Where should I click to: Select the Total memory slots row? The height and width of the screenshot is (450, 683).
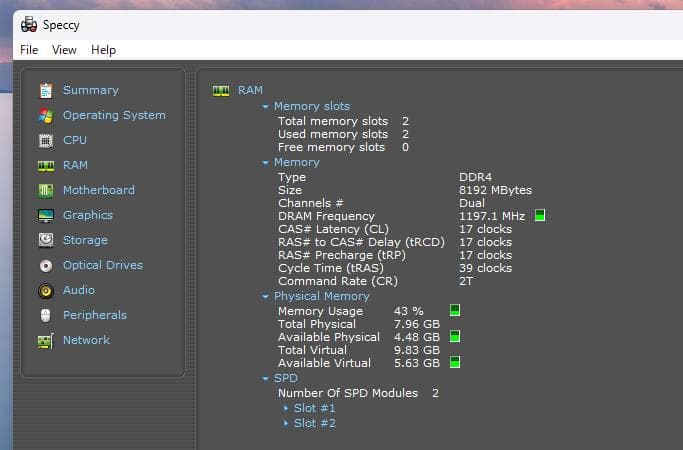(343, 121)
